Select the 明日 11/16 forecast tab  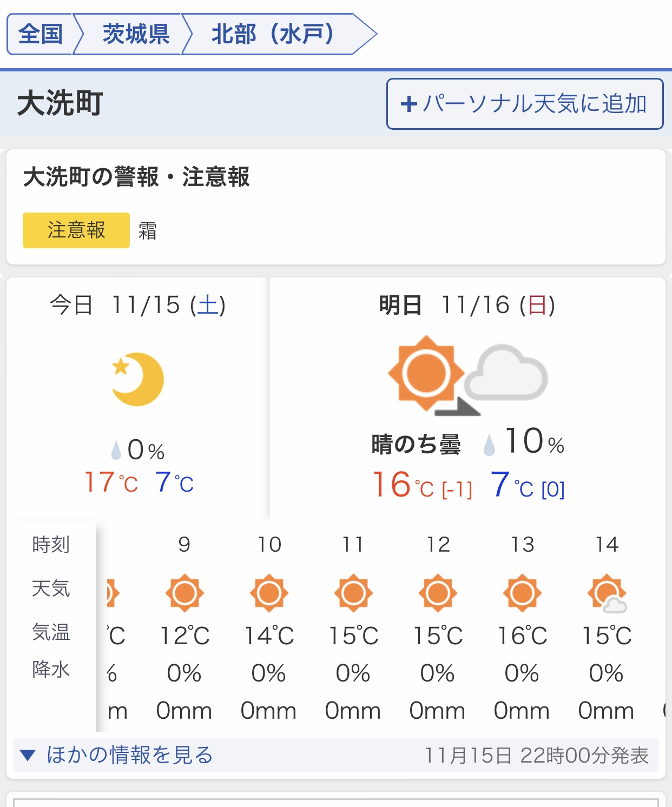pos(467,305)
